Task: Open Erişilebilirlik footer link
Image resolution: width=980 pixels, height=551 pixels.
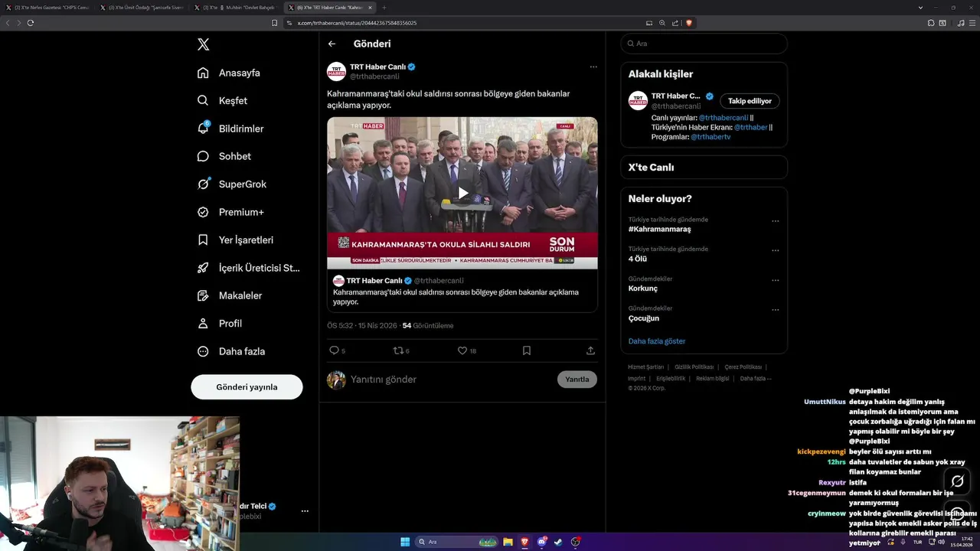Action: tap(671, 378)
